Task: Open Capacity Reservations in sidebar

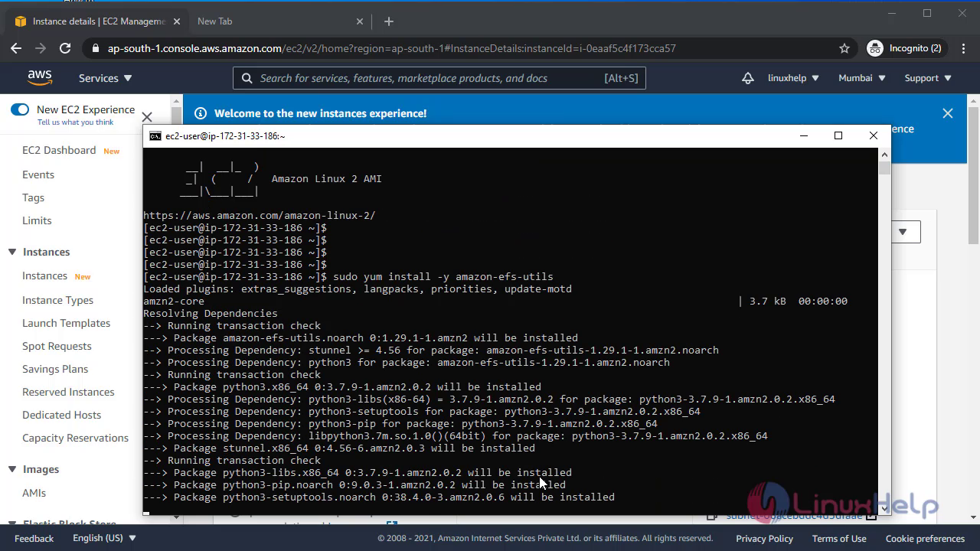Action: click(75, 438)
